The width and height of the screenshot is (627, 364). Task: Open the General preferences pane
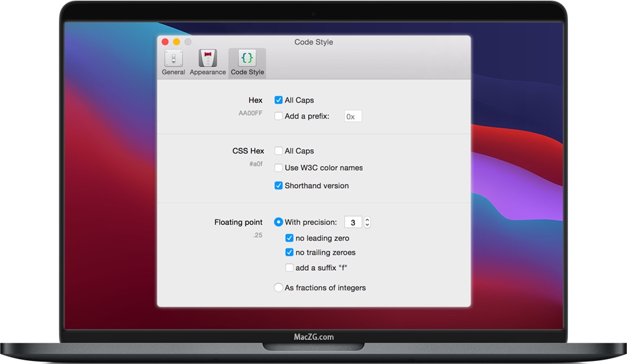[173, 62]
